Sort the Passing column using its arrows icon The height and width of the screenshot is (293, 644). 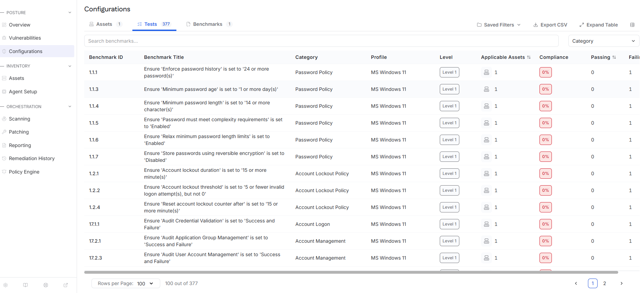(614, 57)
